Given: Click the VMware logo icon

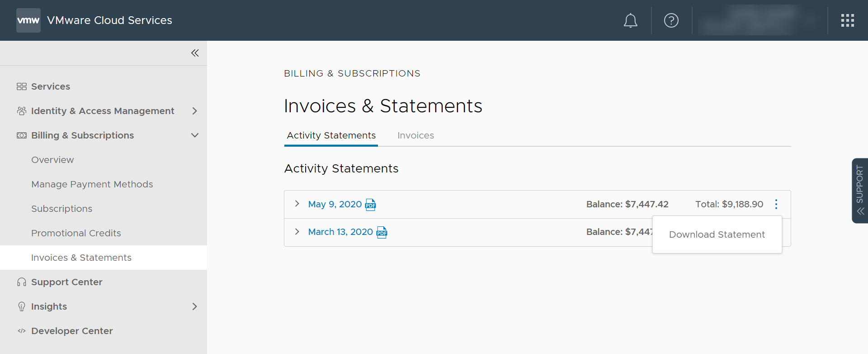Looking at the screenshot, I should tap(28, 20).
